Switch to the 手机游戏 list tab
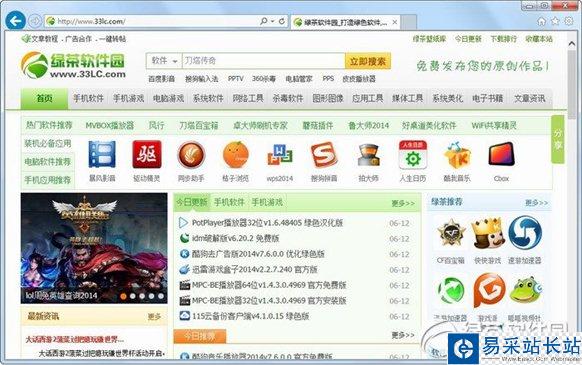Screen dimensions: 582x365 tap(267, 202)
